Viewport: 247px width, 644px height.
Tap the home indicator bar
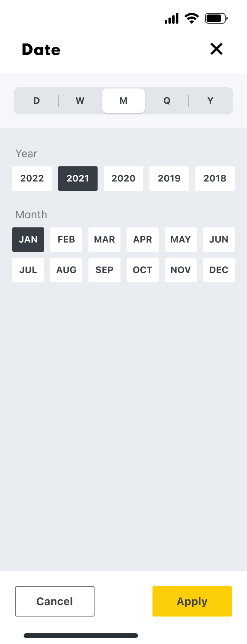click(81, 636)
